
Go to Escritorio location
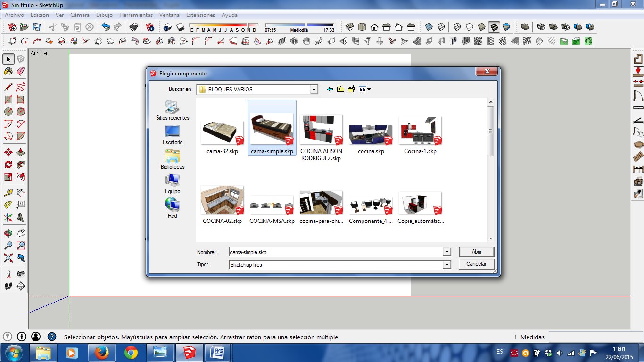point(173,135)
